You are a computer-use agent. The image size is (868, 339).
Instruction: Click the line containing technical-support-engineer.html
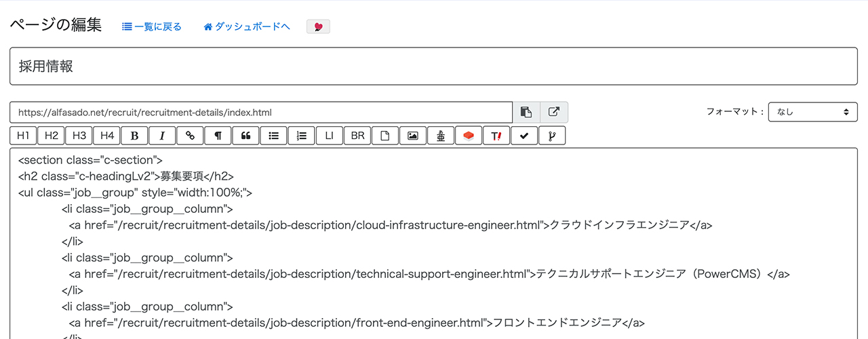click(x=429, y=274)
